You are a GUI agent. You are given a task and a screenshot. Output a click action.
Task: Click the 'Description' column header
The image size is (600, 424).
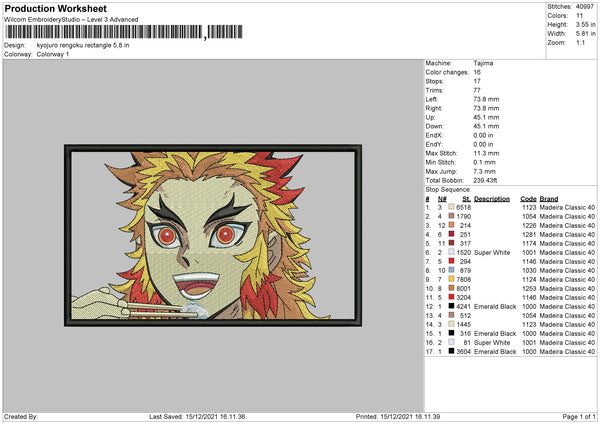click(492, 199)
